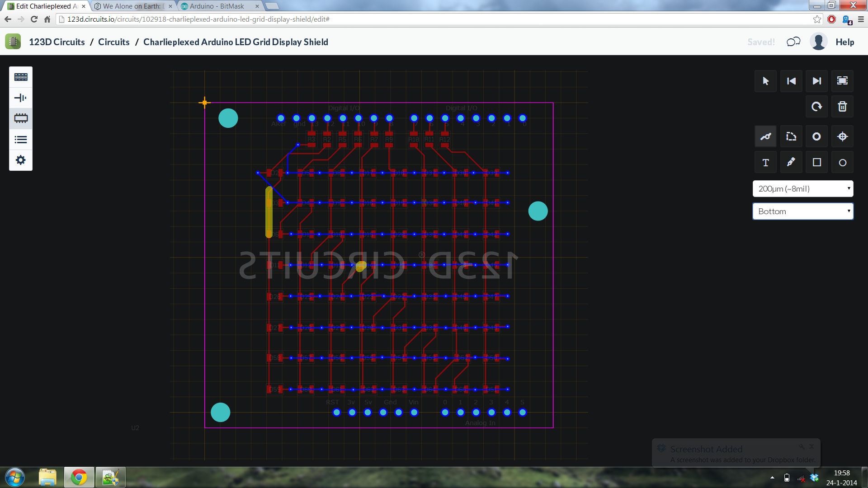The width and height of the screenshot is (868, 488).
Task: Click the delete trash icon
Action: tap(842, 107)
